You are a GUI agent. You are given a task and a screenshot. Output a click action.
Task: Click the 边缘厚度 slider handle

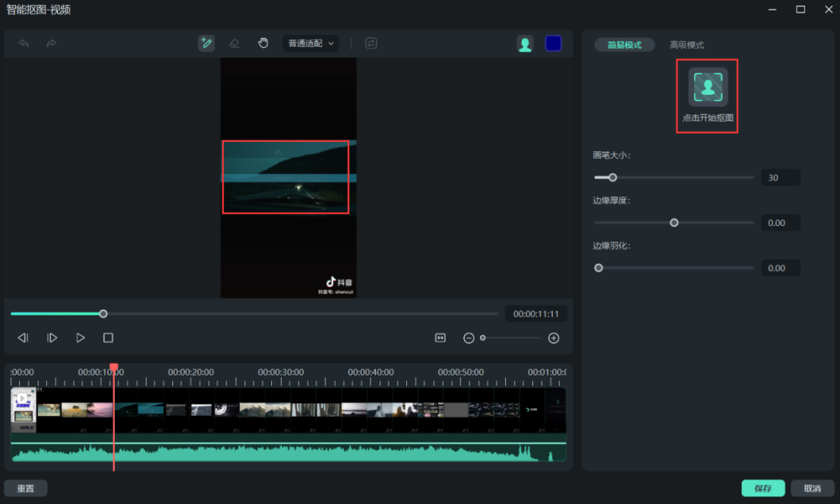pos(674,222)
